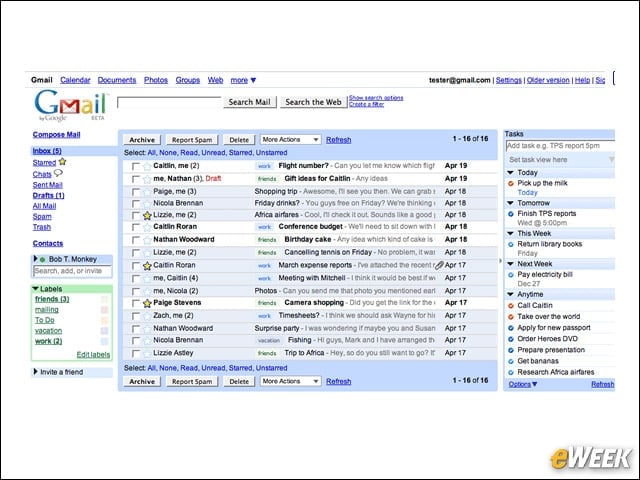This screenshot has height=480, width=640.
Task: Collapse the Today task group
Action: [x=510, y=173]
